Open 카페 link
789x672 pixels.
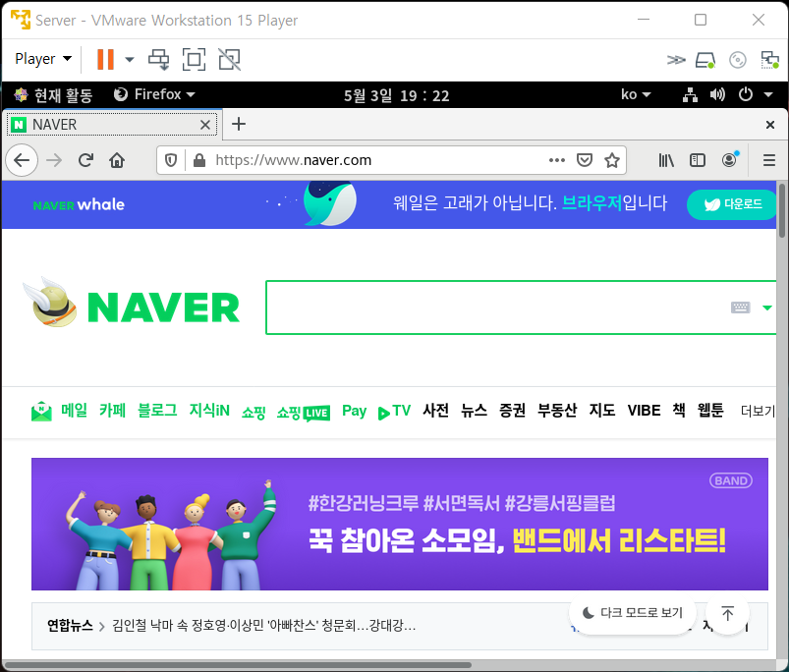tap(112, 411)
